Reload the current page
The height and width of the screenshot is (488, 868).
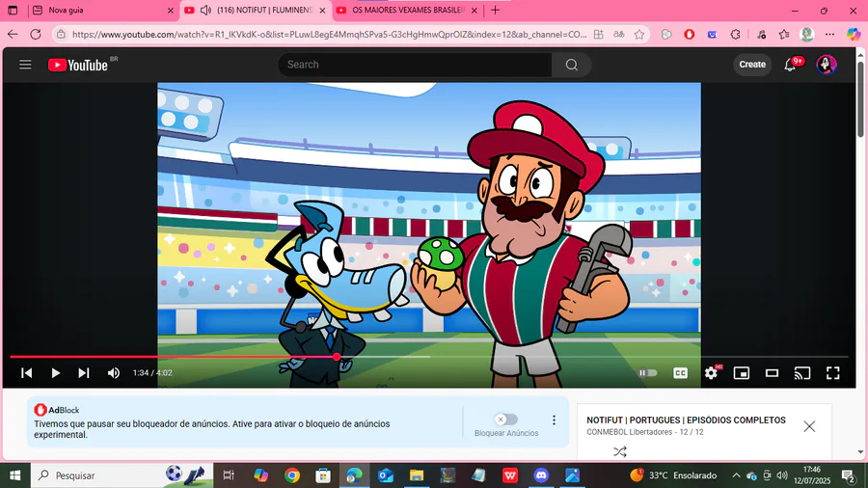36,35
